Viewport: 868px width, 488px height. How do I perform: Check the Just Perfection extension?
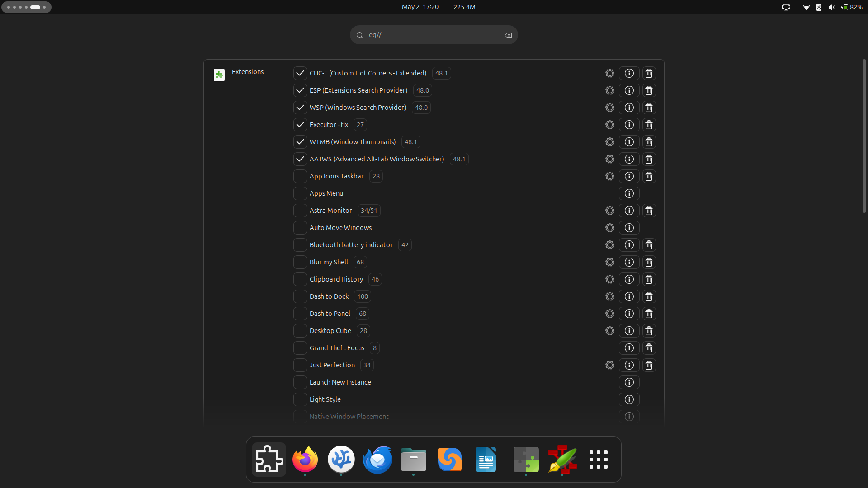[300, 365]
